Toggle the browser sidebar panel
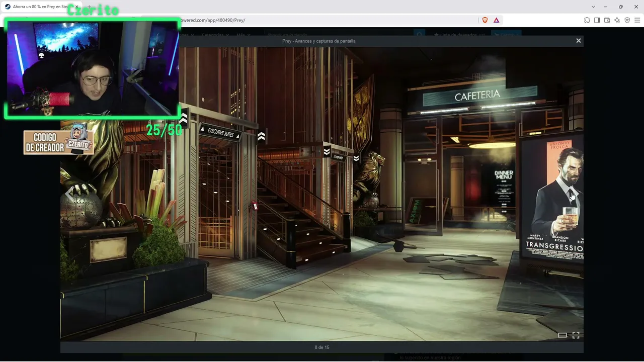Screen dimensions: 644x362 click(x=597, y=20)
